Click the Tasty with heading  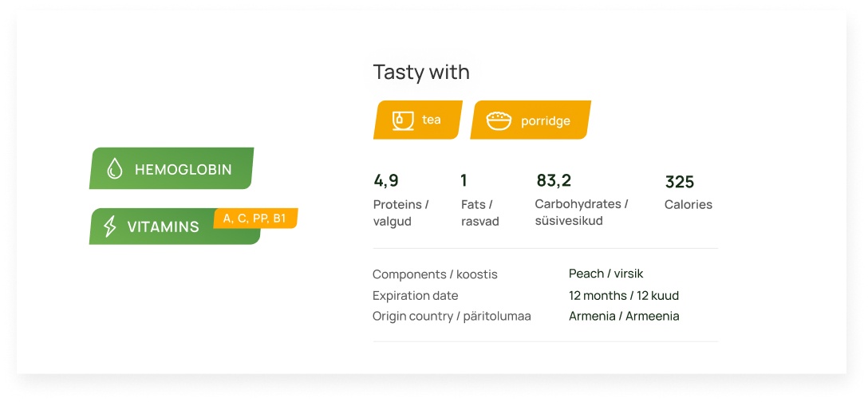(421, 72)
